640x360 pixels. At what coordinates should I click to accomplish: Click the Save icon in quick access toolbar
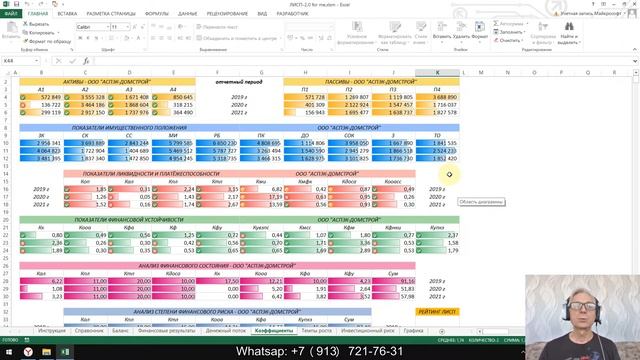coord(17,4)
